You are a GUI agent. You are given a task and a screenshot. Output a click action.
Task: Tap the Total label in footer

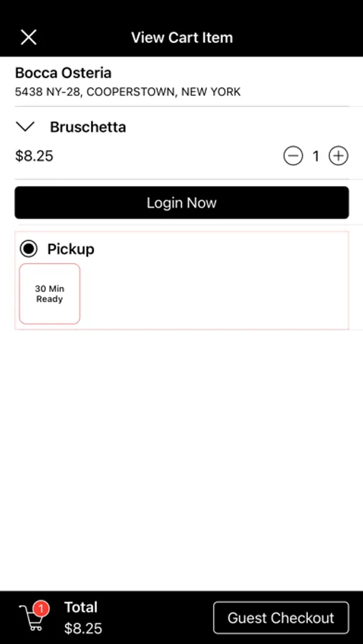point(81,607)
